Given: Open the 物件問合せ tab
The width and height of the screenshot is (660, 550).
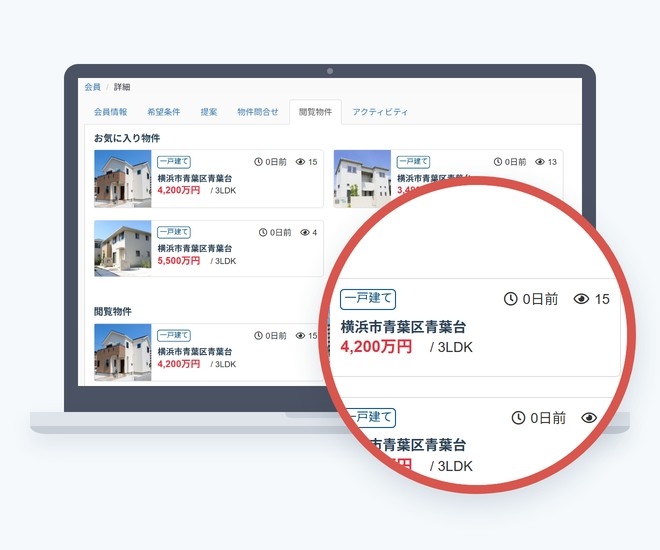Looking at the screenshot, I should click(x=258, y=112).
